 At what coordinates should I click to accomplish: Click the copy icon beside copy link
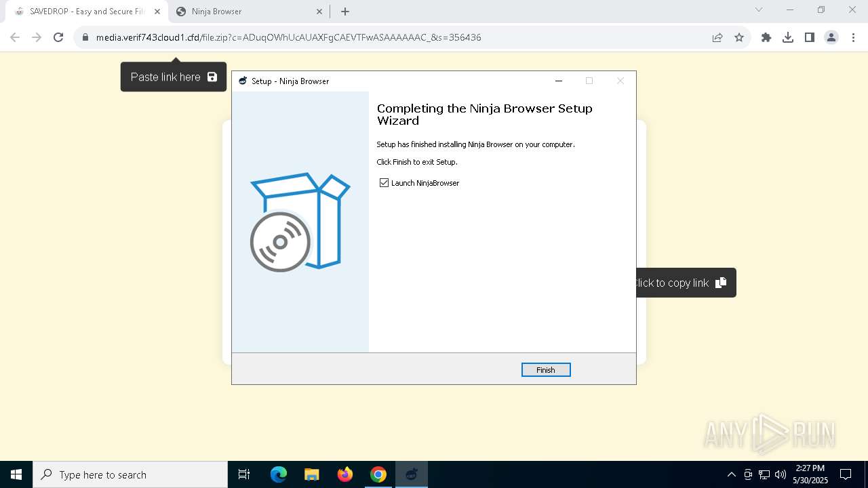tap(721, 283)
